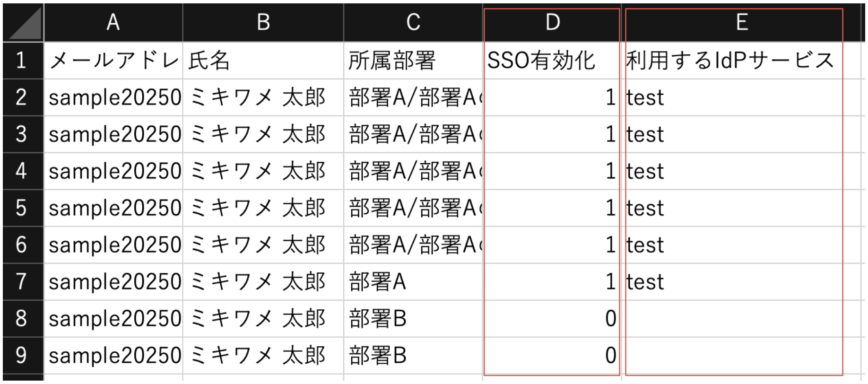Click the 所属部署 header cell

(413, 61)
